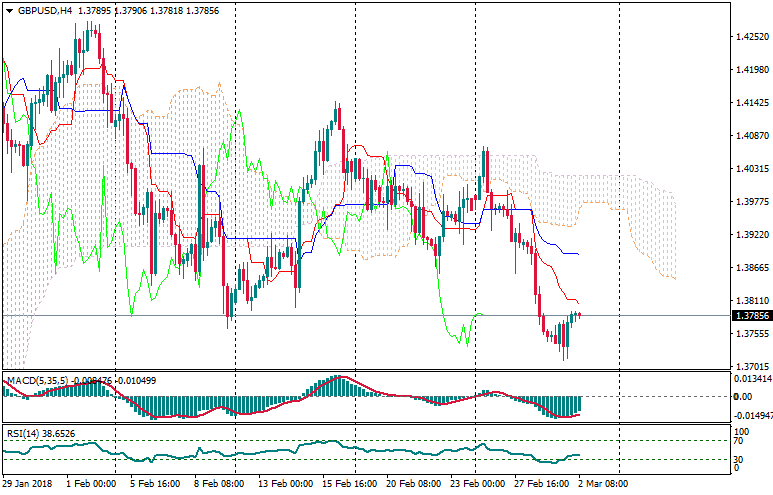Viewport: 773px width, 495px height.
Task: Click the GBPUSD,H4 symbol label
Action: click(x=45, y=10)
